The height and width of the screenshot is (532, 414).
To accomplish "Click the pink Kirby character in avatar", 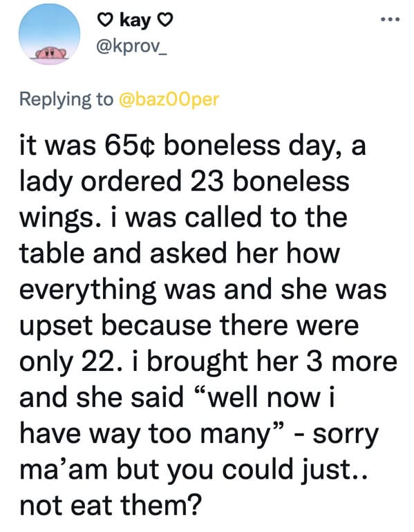I will [x=51, y=53].
